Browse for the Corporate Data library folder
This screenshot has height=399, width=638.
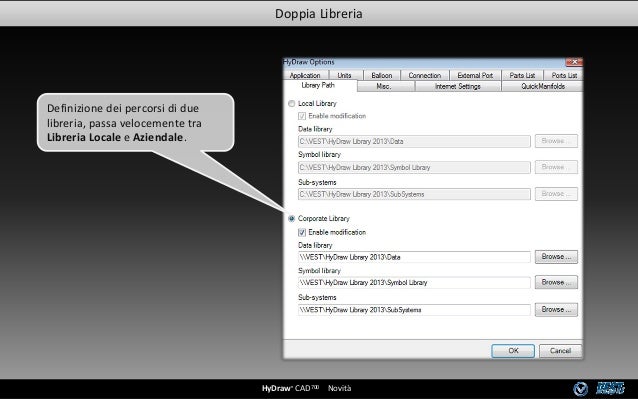point(556,257)
